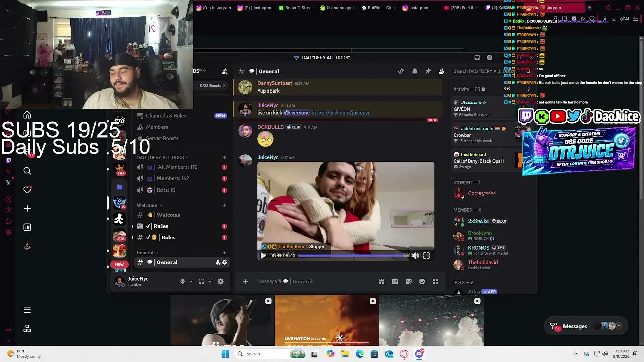Open the Home icon in browser sidebar
Image resolution: width=644 pixels, height=362 pixels.
pyautogui.click(x=27, y=116)
